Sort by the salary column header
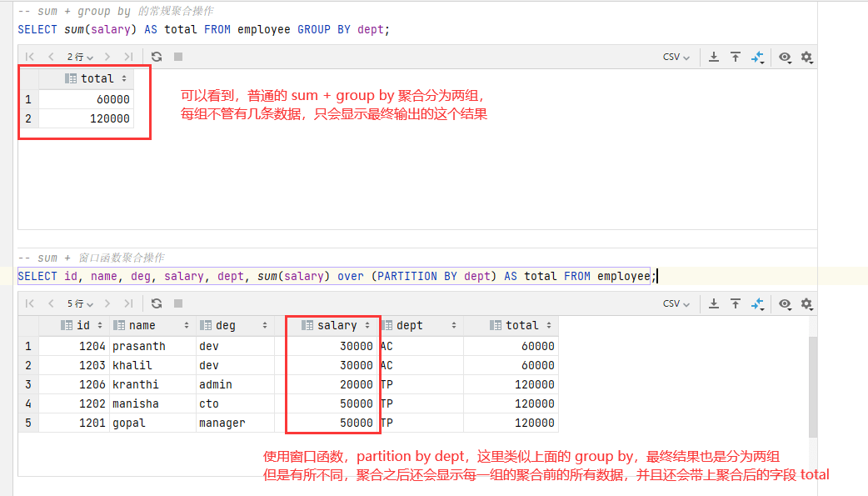Screen dimensions: 868x496 point(337,326)
